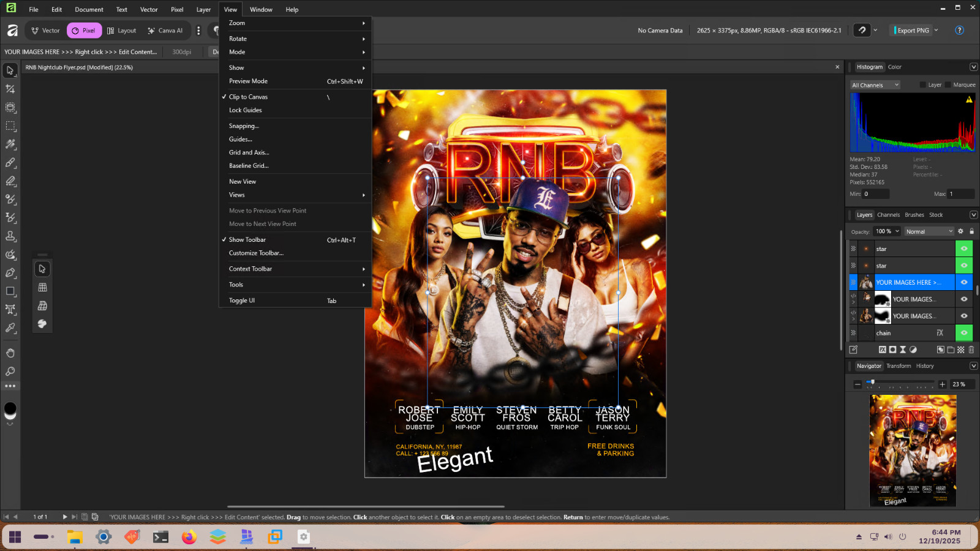Image resolution: width=980 pixels, height=551 pixels.
Task: Open the All Channels dropdown
Action: tap(875, 85)
